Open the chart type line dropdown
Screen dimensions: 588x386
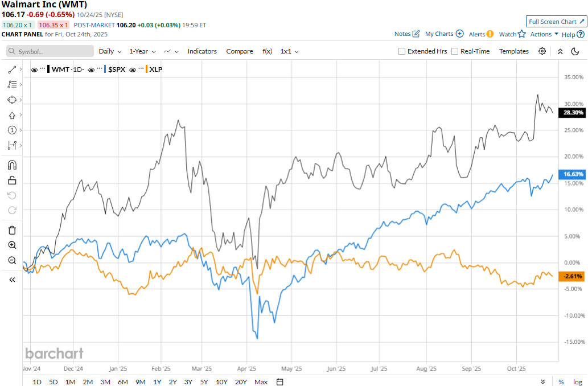171,51
